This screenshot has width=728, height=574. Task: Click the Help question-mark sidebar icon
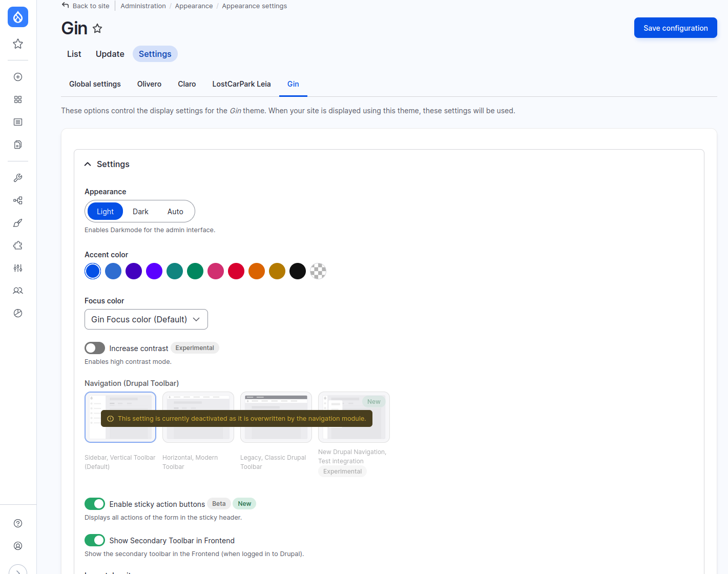click(x=18, y=523)
